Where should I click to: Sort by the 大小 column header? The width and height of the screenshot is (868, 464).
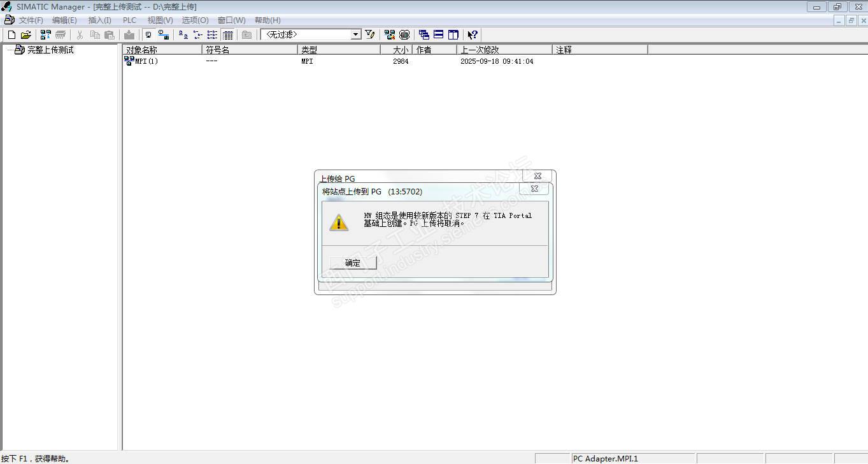[x=396, y=50]
